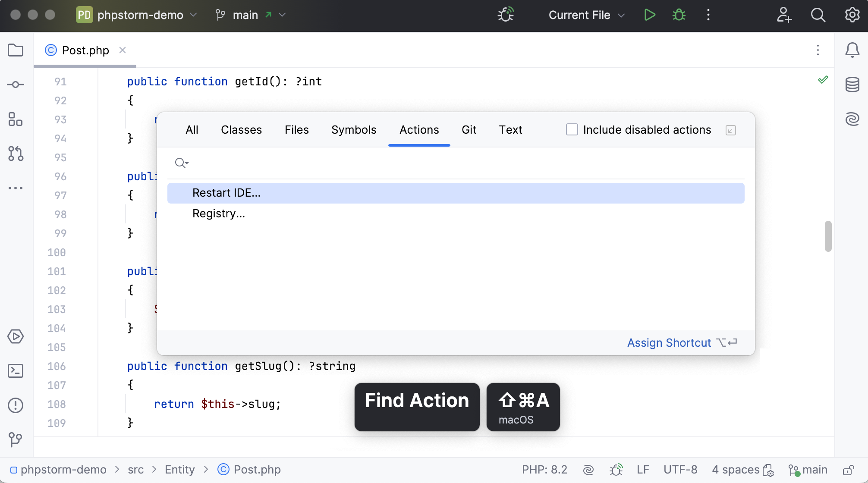The image size is (868, 483).
Task: Open the Database tool window
Action: [x=852, y=85]
